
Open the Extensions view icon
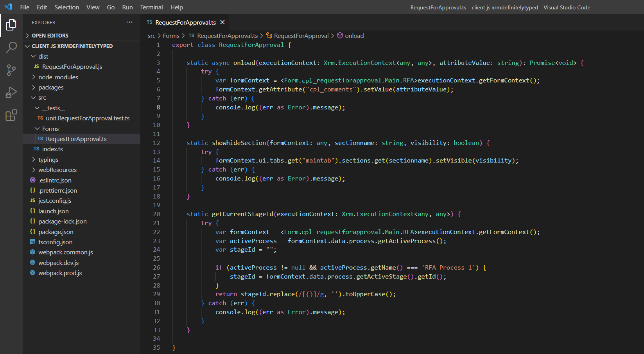[x=11, y=115]
